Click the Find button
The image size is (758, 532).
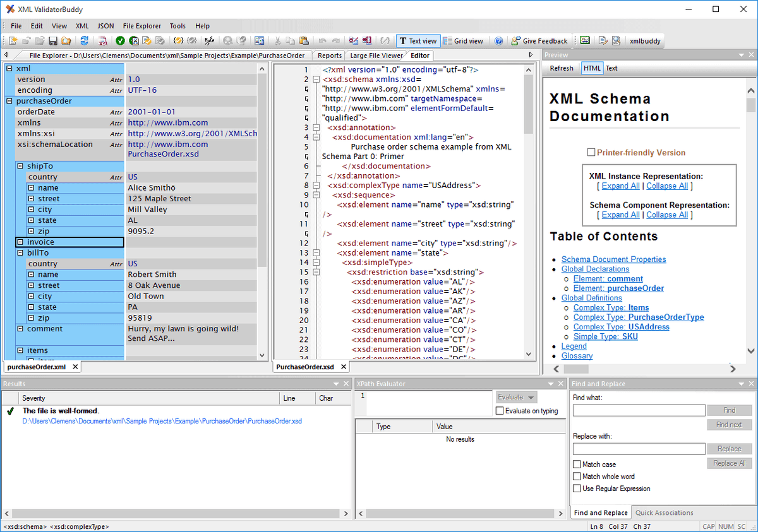click(x=730, y=410)
